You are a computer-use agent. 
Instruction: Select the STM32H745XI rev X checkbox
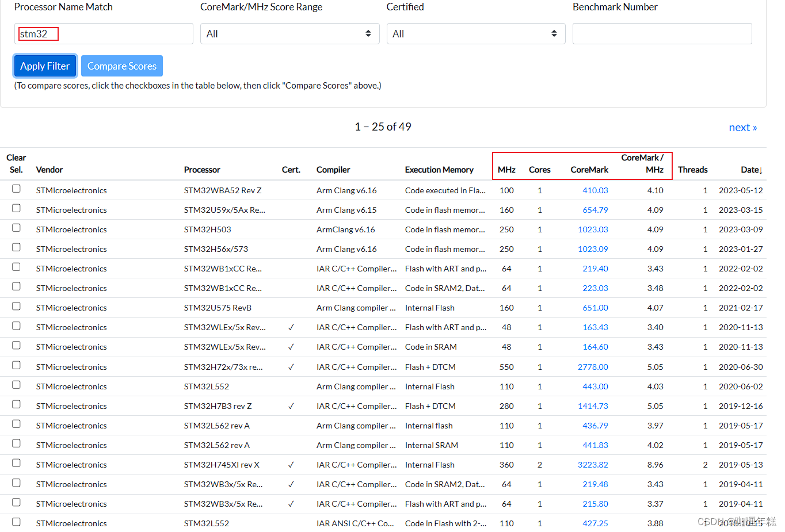click(16, 463)
